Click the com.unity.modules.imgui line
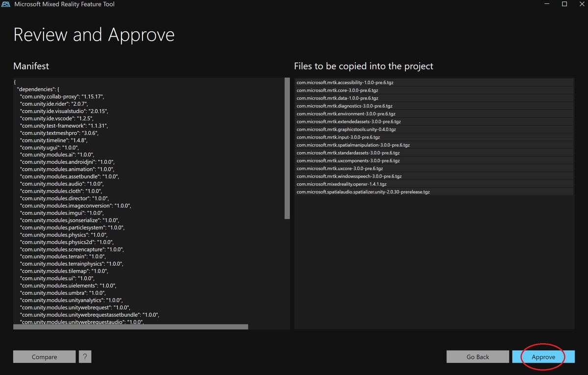 tap(62, 213)
